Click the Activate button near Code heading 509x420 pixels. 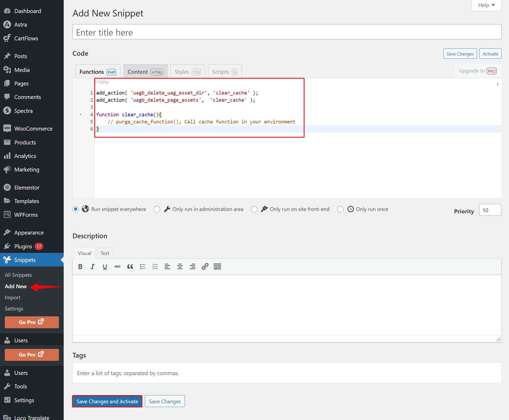[x=490, y=54]
